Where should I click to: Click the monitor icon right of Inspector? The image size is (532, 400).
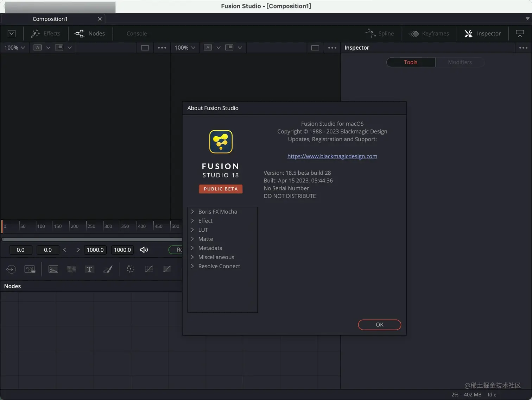point(520,33)
